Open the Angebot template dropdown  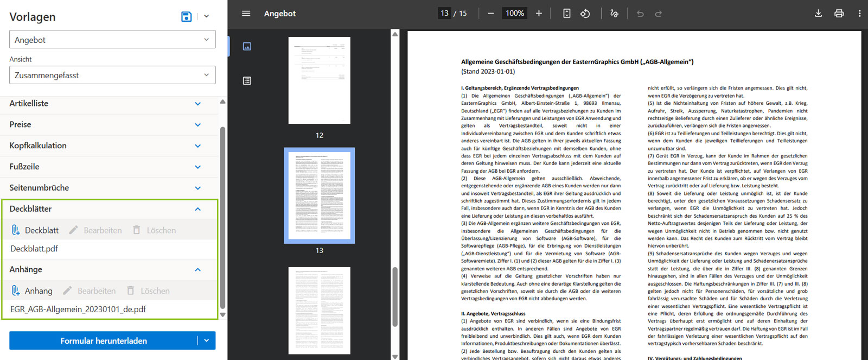coord(112,40)
